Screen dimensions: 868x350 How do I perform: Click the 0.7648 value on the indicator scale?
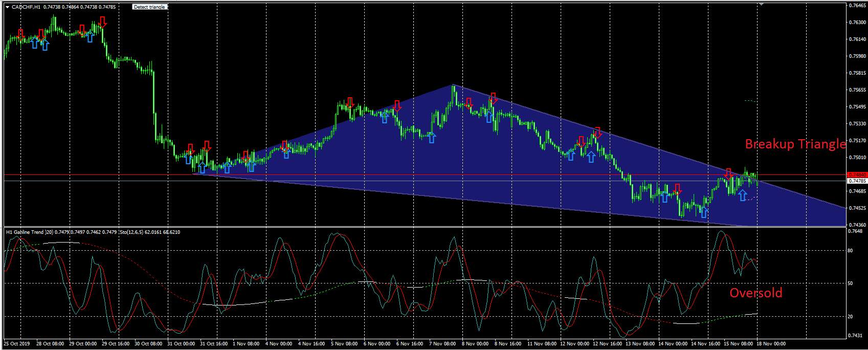(856, 231)
